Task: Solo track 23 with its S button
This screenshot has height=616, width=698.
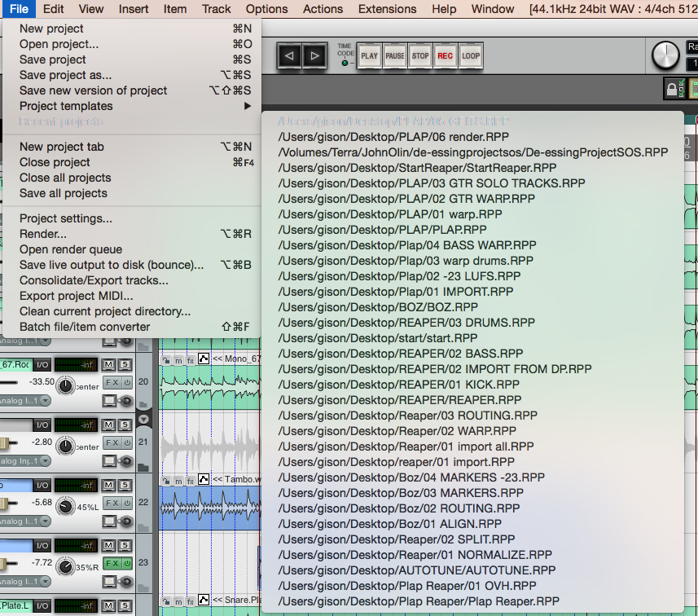Action: 125,545
